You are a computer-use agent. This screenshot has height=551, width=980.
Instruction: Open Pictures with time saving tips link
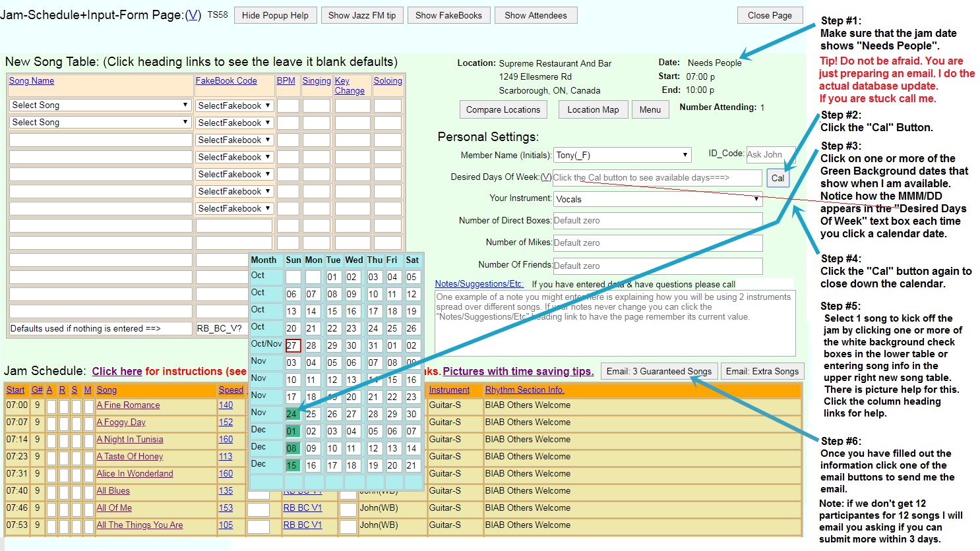click(x=518, y=371)
